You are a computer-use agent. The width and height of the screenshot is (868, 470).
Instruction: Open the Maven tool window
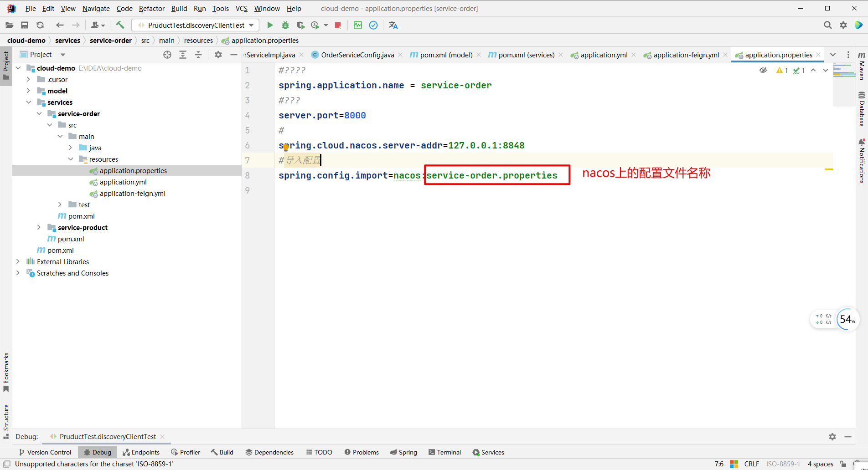862,66
